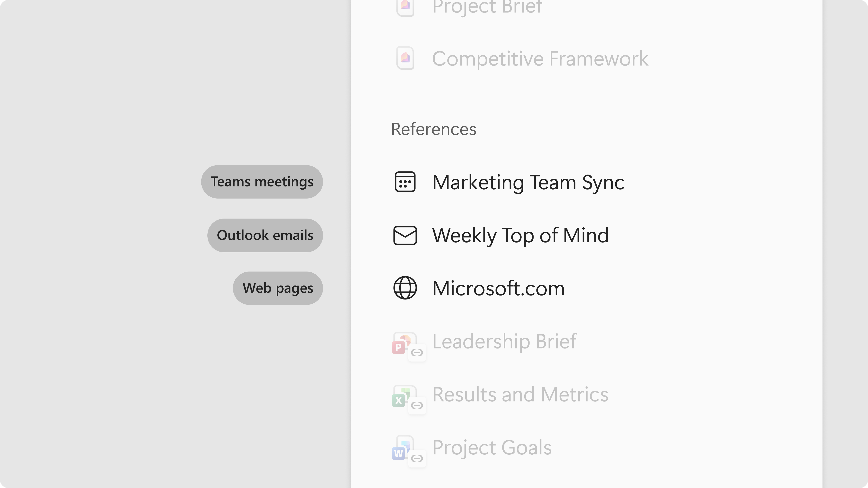Open the Leadership Brief reference

pos(505,342)
